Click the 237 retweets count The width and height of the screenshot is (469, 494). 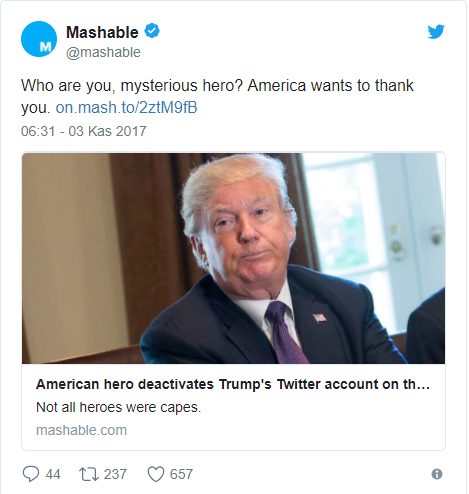coord(115,474)
